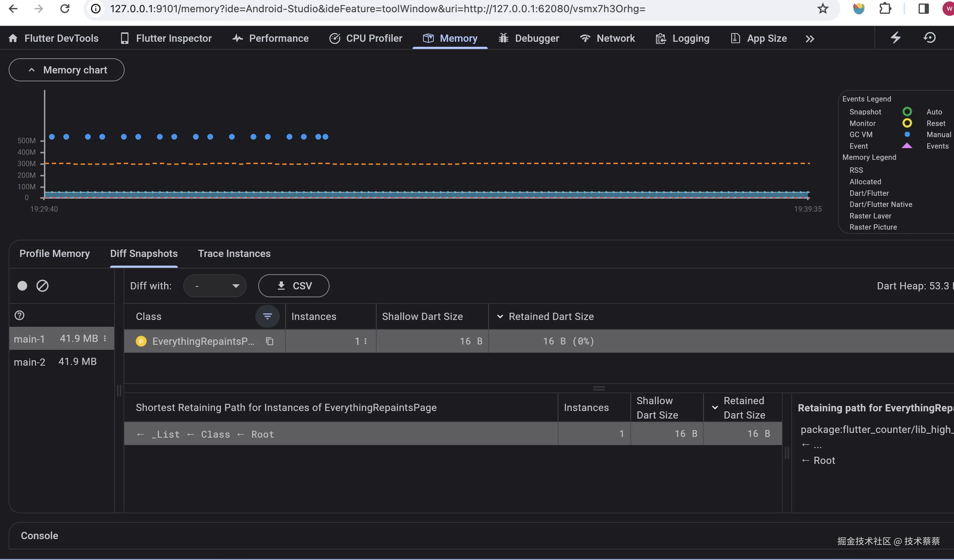The width and height of the screenshot is (954, 560).
Task: Toggle the browser side panel
Action: pos(923,8)
